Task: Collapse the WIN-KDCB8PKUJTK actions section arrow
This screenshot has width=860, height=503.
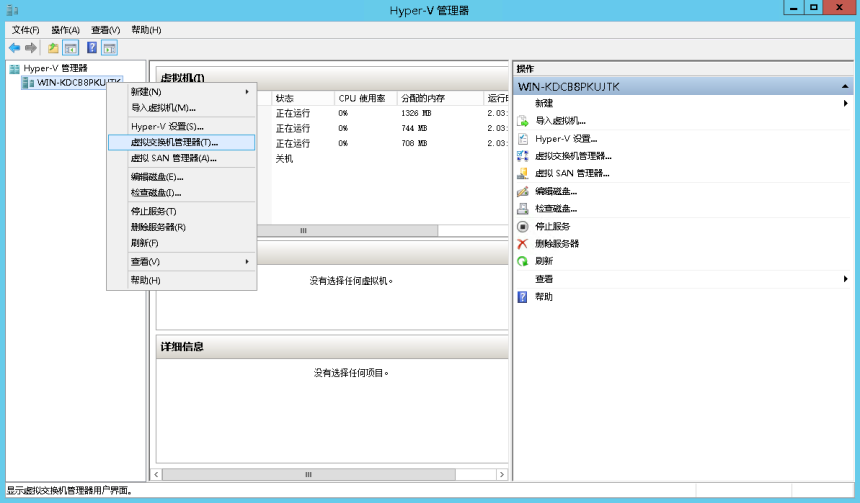Action: click(x=845, y=87)
